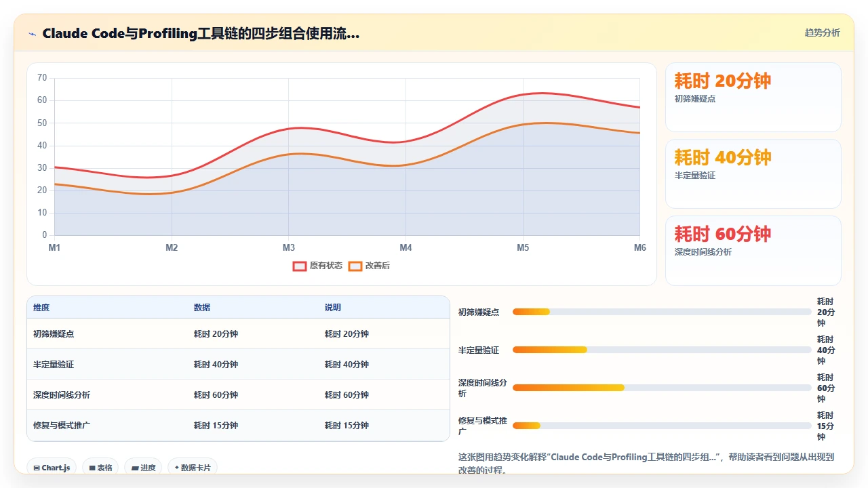This screenshot has width=868, height=488.
Task: Select the 进度 chip
Action: pyautogui.click(x=143, y=468)
